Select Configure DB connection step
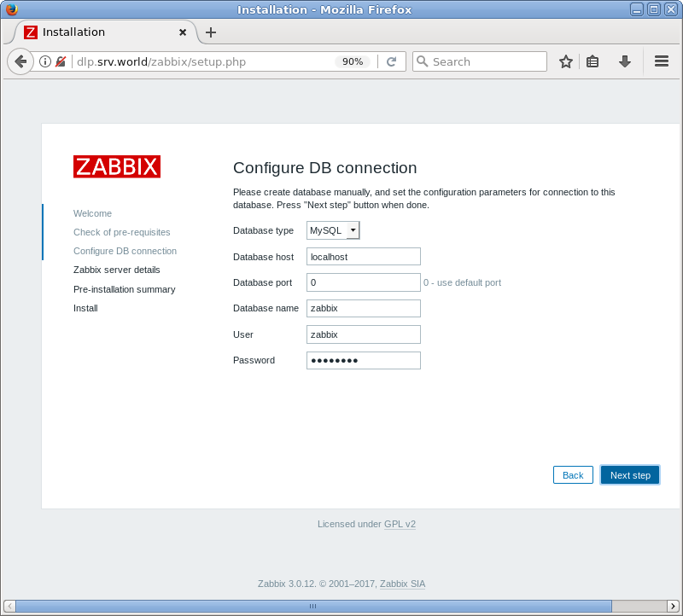Image resolution: width=683 pixels, height=616 pixels. point(125,251)
